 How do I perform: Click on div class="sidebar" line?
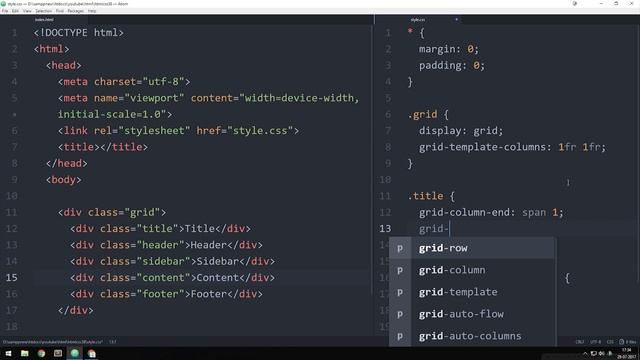pyautogui.click(x=173, y=261)
